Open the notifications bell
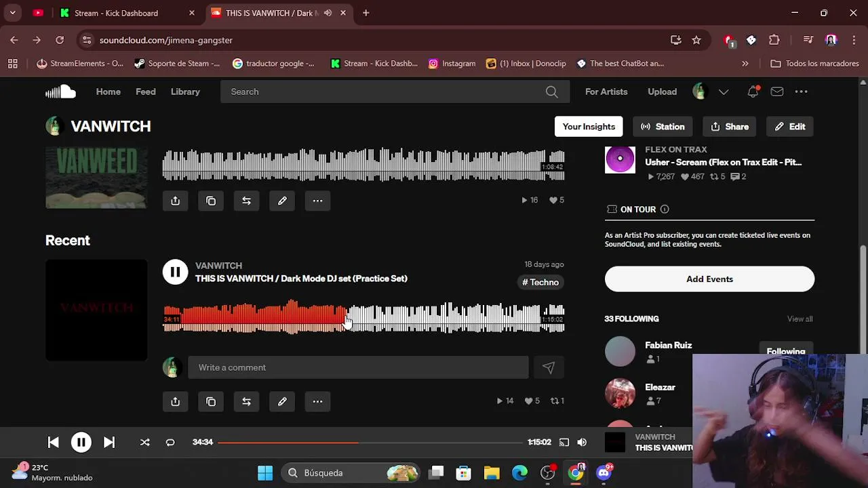Viewport: 868px width, 488px height. pyautogui.click(x=753, y=91)
